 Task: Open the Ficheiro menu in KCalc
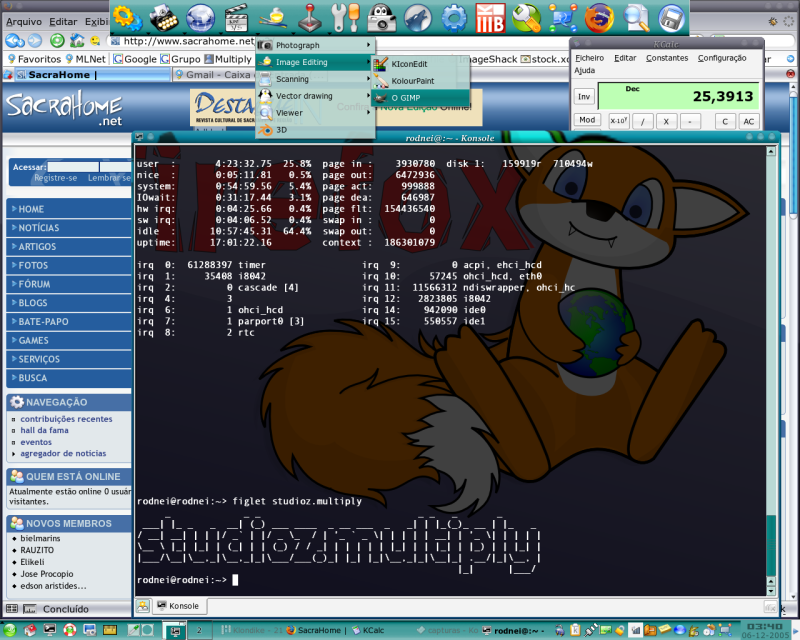click(x=589, y=58)
